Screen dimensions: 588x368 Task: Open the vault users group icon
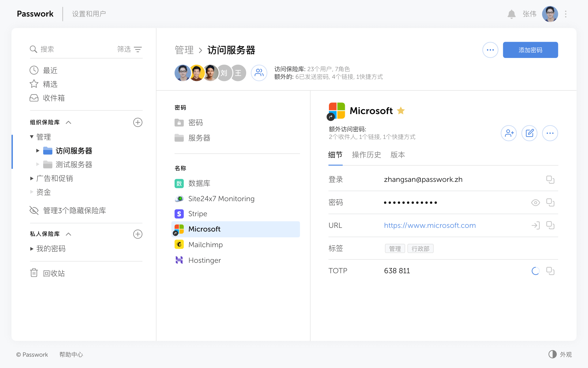pyautogui.click(x=259, y=73)
